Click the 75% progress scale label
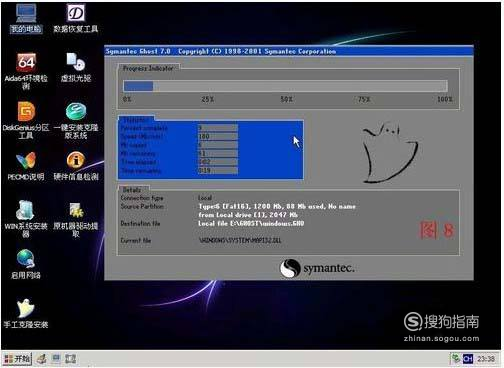504x368 pixels. pyautogui.click(x=364, y=99)
